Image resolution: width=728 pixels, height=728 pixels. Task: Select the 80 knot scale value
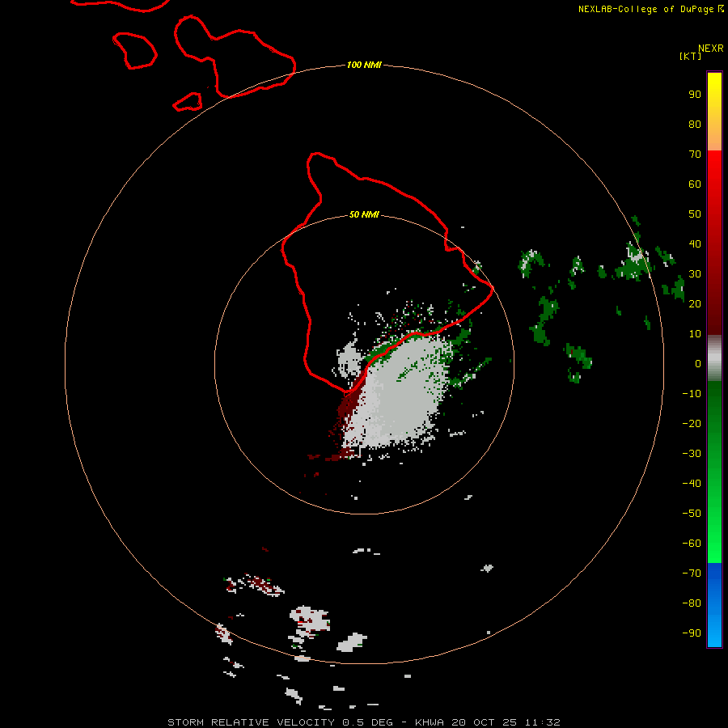coord(695,124)
